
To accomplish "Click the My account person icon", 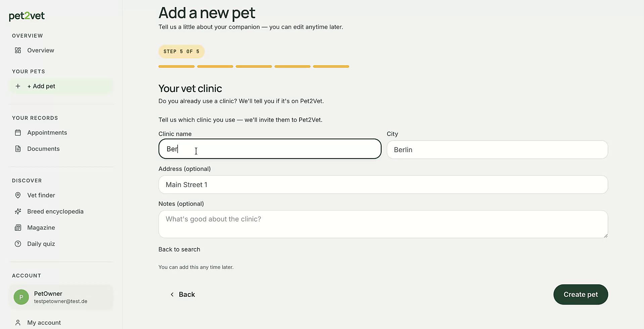I will coord(18,323).
